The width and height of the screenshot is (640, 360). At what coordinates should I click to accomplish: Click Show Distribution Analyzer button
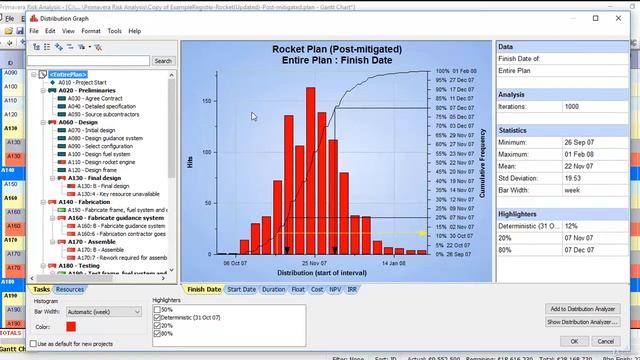coord(582,322)
